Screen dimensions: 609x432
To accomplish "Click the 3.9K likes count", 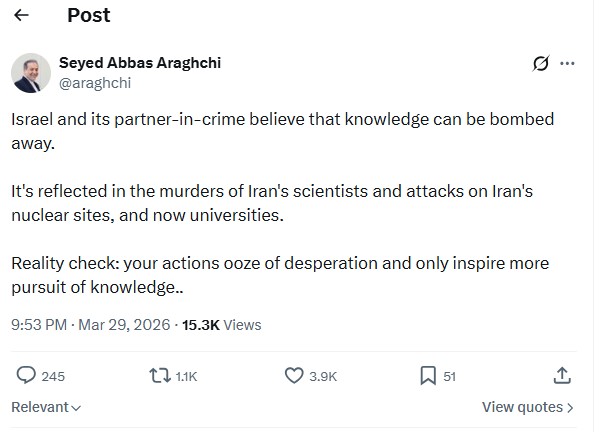I will 323,377.
